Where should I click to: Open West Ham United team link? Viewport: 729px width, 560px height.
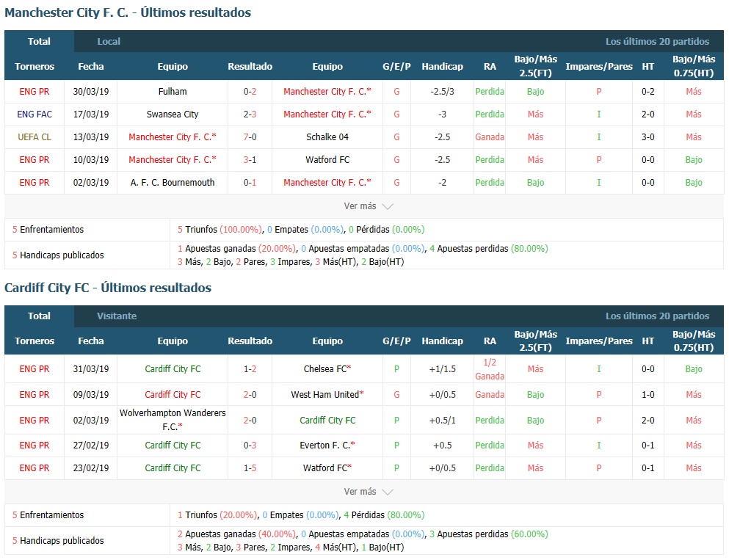pos(327,395)
